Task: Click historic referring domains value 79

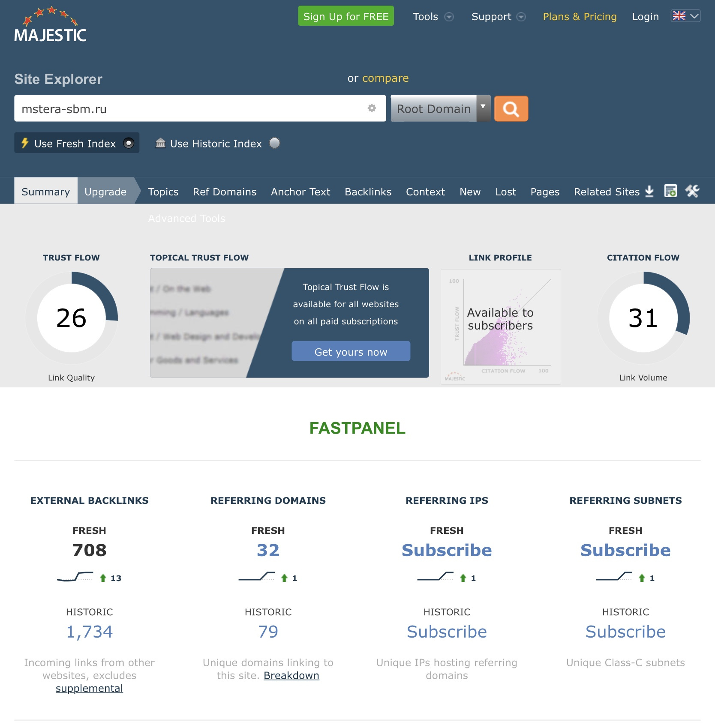Action: [268, 632]
